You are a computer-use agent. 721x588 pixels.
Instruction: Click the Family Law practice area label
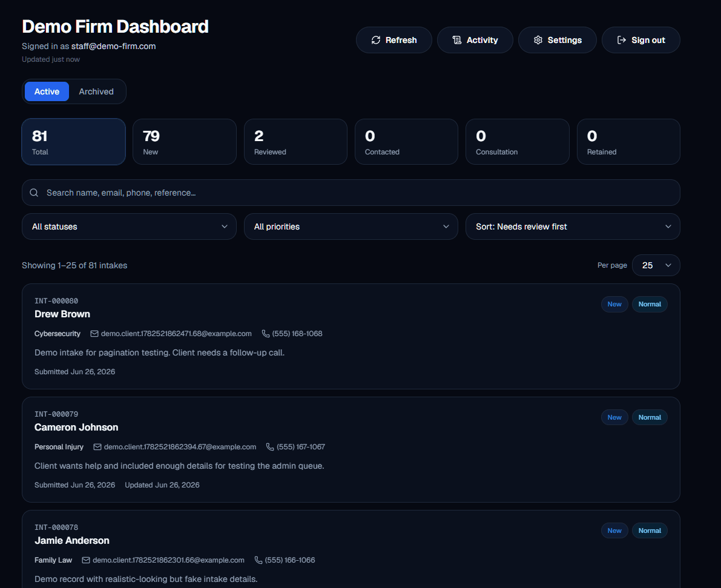[x=53, y=560]
